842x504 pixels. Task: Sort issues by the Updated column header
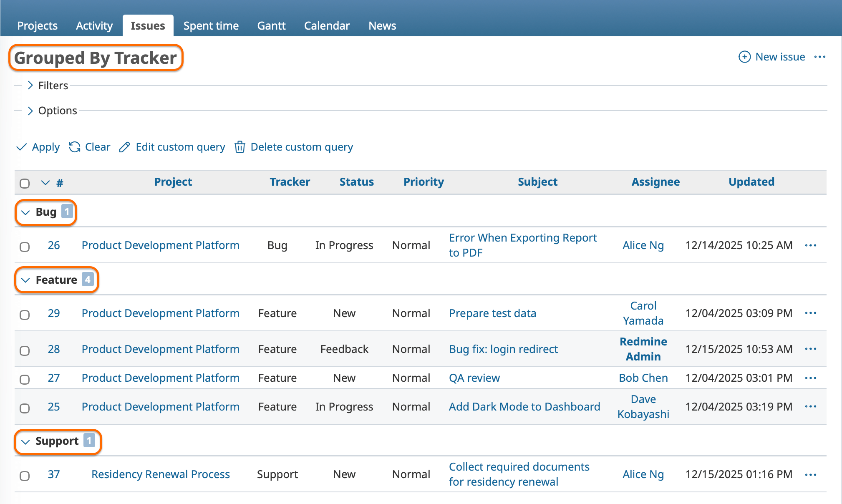751,182
